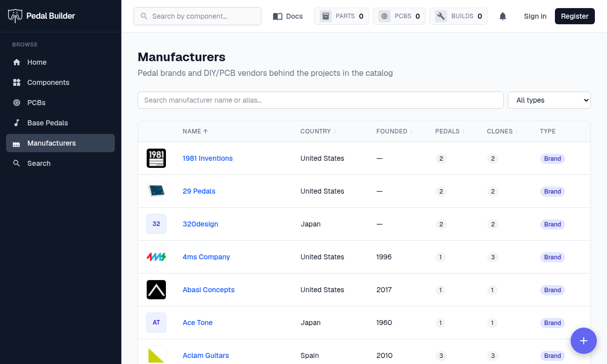This screenshot has width=607, height=364.
Task: Open the Ace Tone link
Action: [197, 323]
